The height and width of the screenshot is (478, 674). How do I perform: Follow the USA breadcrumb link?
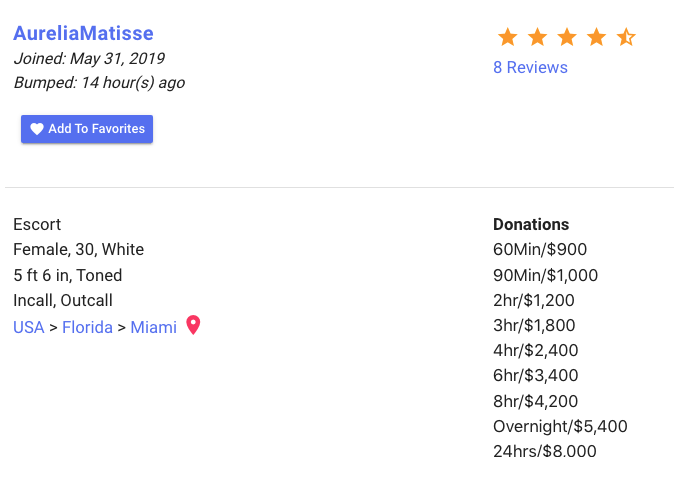(x=29, y=328)
